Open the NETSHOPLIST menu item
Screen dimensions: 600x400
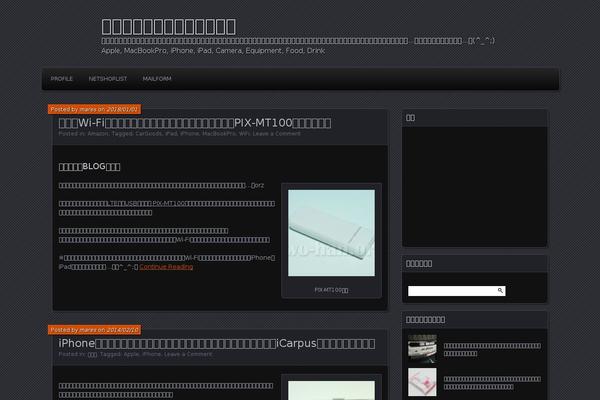(x=108, y=79)
